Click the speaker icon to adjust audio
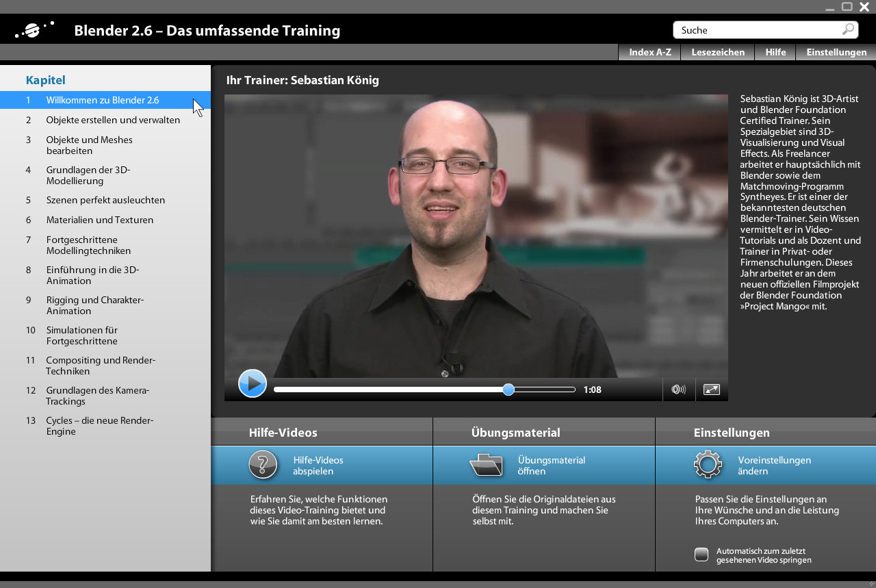Image resolution: width=876 pixels, height=588 pixels. (678, 389)
